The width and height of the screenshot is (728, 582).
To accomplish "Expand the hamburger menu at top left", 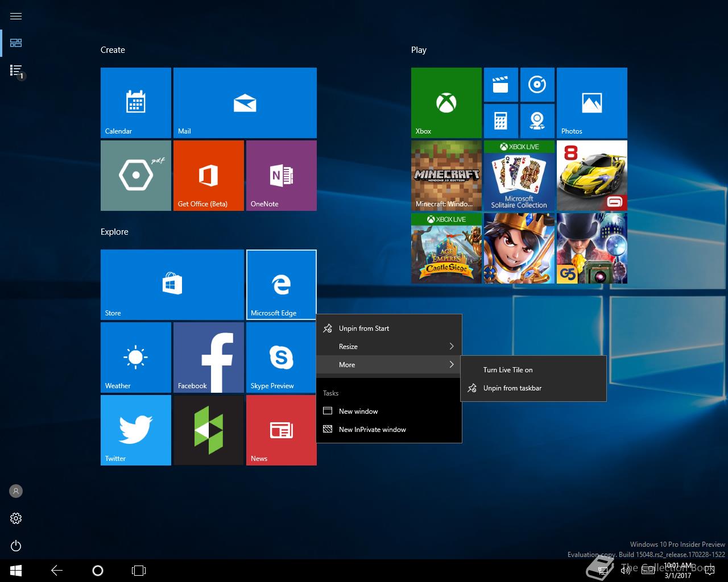I will 16,16.
